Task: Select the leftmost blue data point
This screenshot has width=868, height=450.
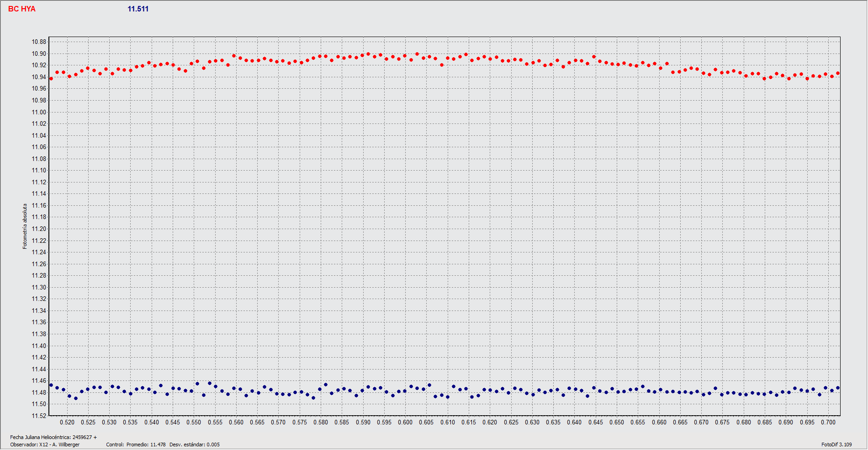Action: tap(51, 385)
